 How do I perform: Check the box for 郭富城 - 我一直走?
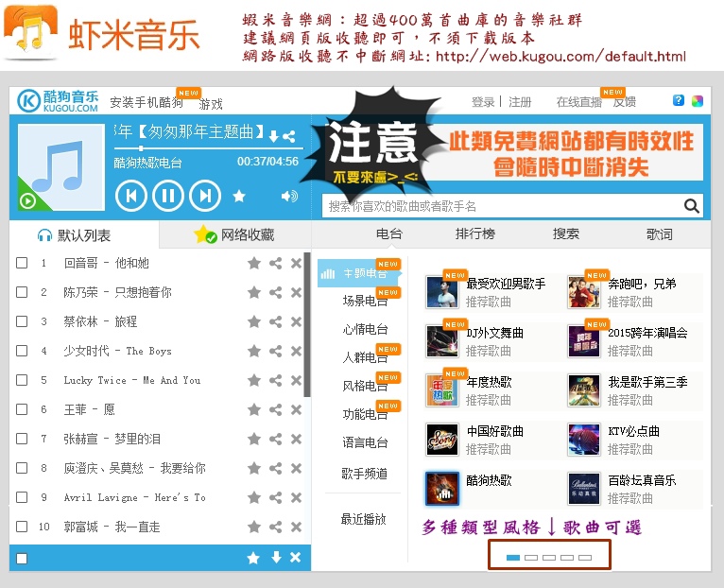click(x=22, y=527)
